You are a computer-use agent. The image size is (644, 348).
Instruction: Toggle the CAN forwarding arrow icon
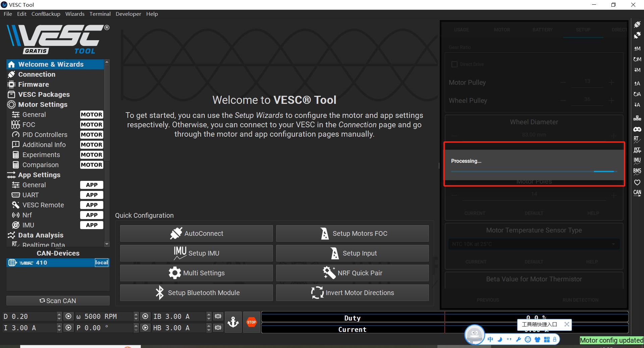click(637, 193)
